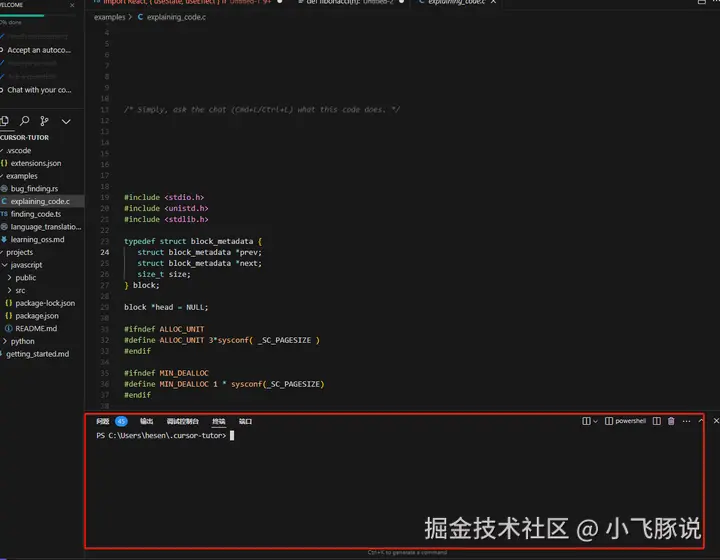Open the Source Control branch icon

click(44, 121)
